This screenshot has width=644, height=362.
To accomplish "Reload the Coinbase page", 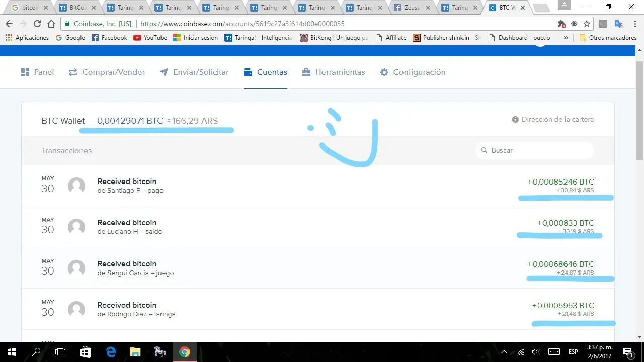I will [37, 24].
